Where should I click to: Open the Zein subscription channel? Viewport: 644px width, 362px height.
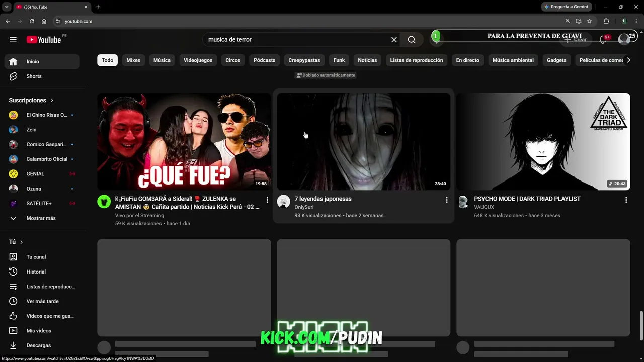tap(42, 130)
